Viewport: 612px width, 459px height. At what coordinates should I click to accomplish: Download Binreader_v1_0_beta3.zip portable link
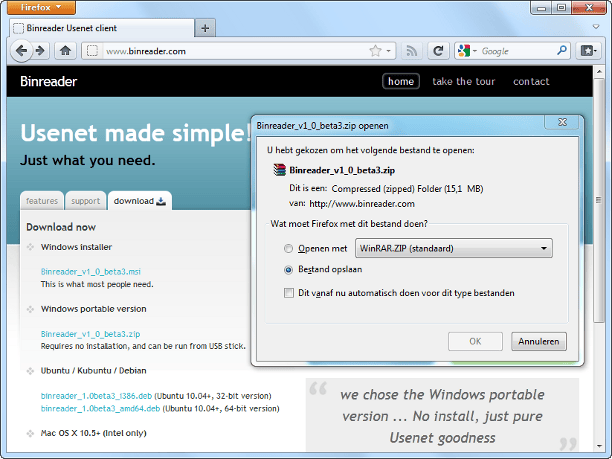pyautogui.click(x=90, y=334)
